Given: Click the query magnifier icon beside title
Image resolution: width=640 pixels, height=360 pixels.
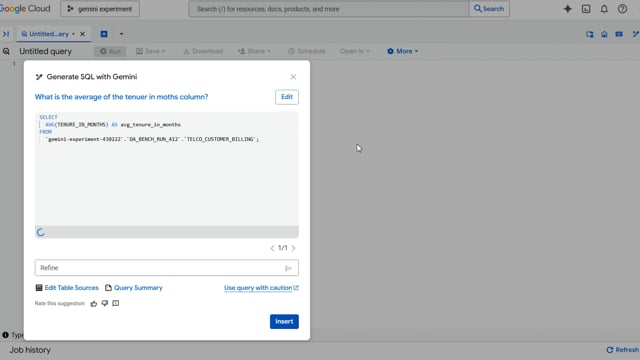Looking at the screenshot, I should point(6,51).
